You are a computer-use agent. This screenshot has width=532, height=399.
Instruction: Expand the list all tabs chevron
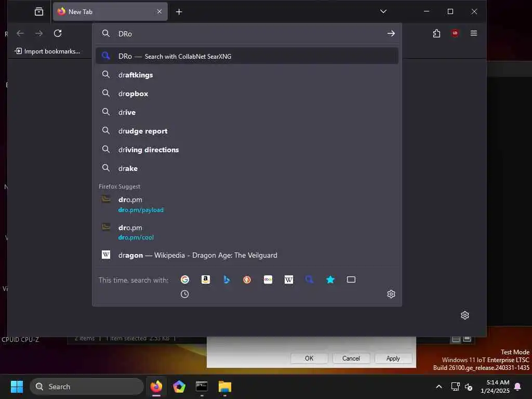click(x=383, y=11)
